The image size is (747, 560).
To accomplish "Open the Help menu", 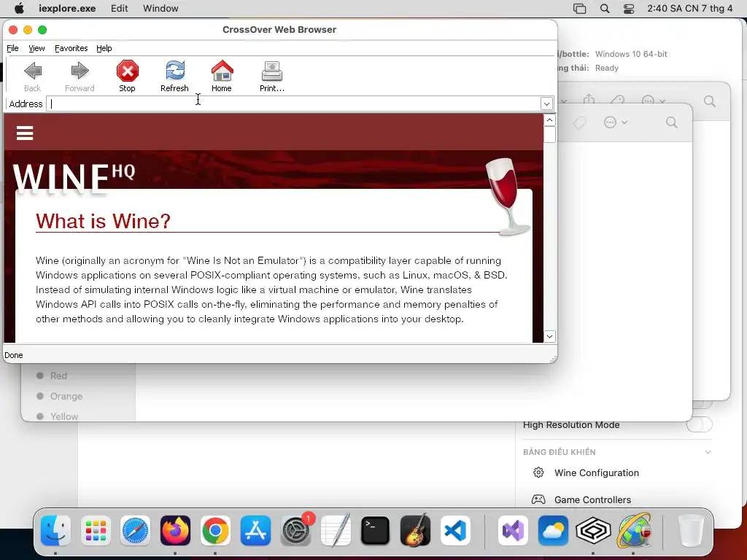I will click(104, 48).
